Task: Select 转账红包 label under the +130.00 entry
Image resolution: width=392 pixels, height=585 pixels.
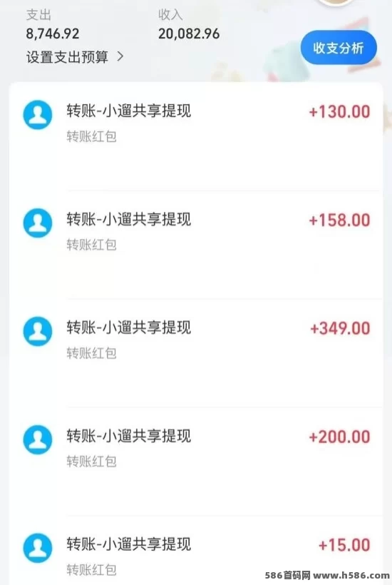Action: (x=91, y=136)
